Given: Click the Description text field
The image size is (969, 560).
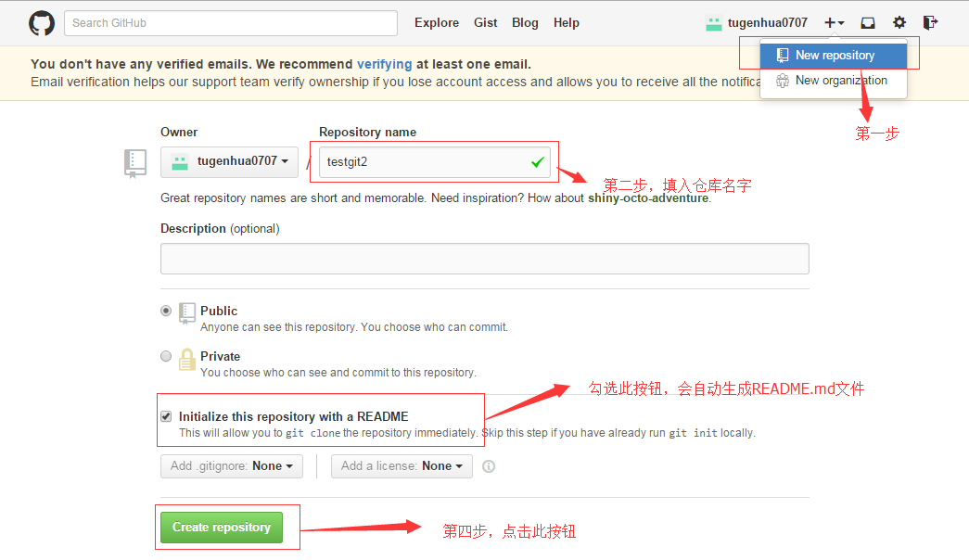Looking at the screenshot, I should pyautogui.click(x=484, y=259).
